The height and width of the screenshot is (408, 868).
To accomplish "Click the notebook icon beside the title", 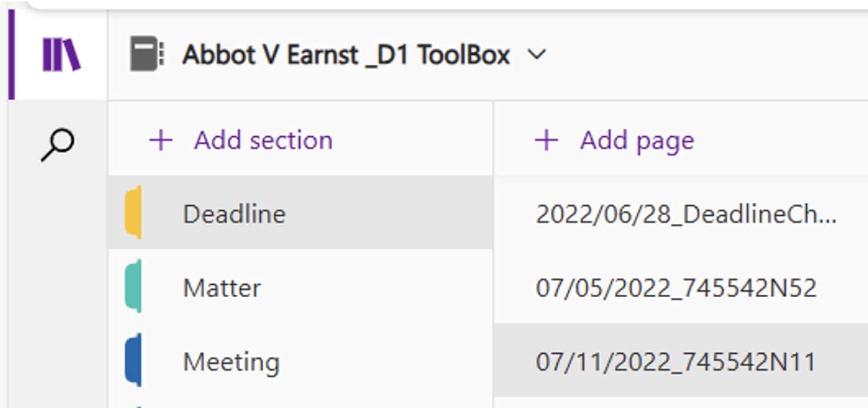I will coord(147,55).
